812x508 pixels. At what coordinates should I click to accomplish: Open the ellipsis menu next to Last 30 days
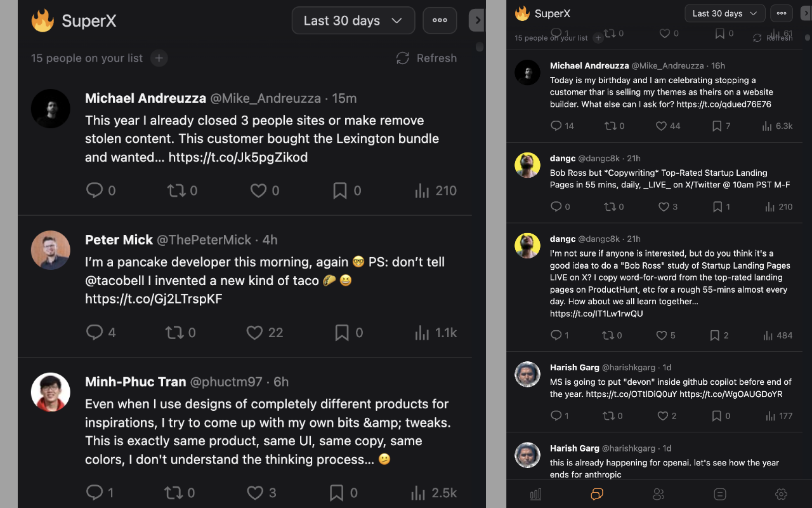click(440, 20)
